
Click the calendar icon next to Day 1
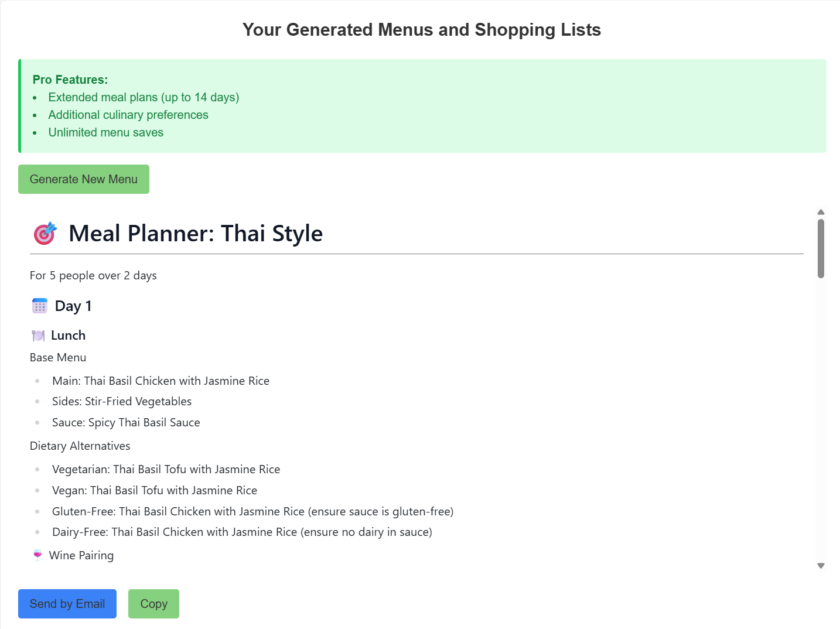40,306
